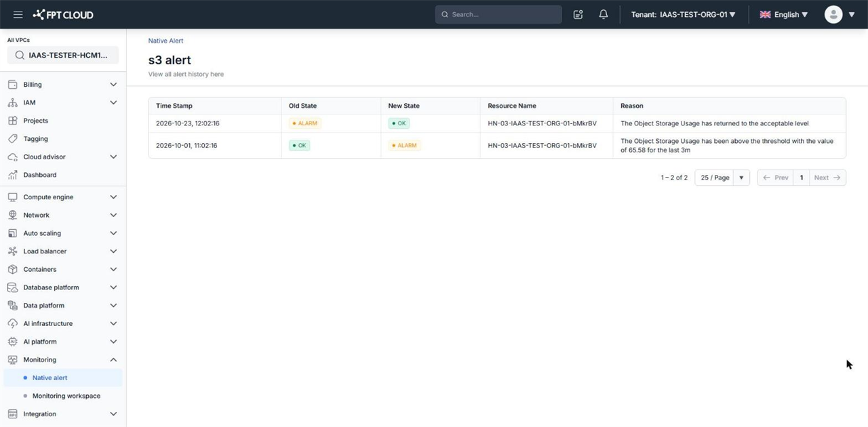Click the Containers cube icon
868x427 pixels.
coord(12,269)
